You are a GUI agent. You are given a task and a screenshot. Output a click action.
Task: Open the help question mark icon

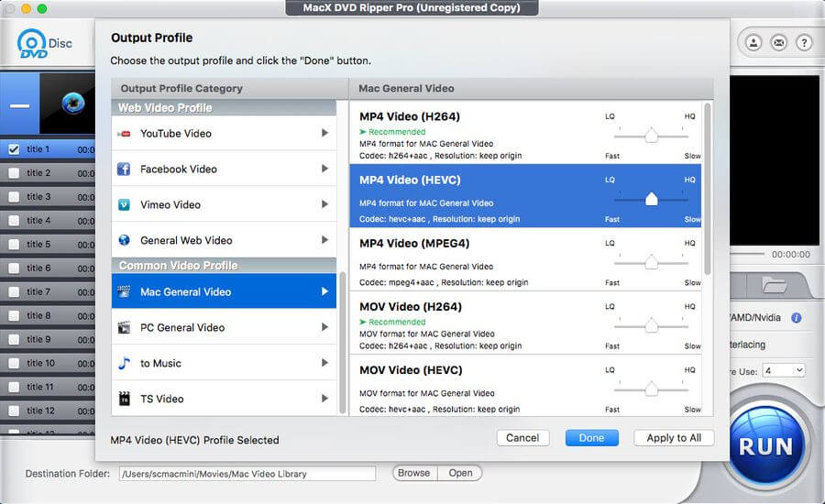[804, 43]
